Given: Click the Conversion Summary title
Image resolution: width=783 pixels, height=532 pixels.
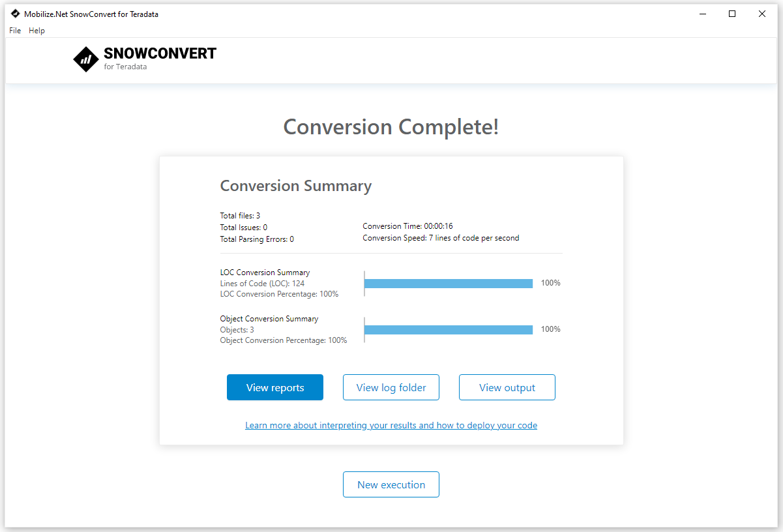Looking at the screenshot, I should (x=296, y=186).
